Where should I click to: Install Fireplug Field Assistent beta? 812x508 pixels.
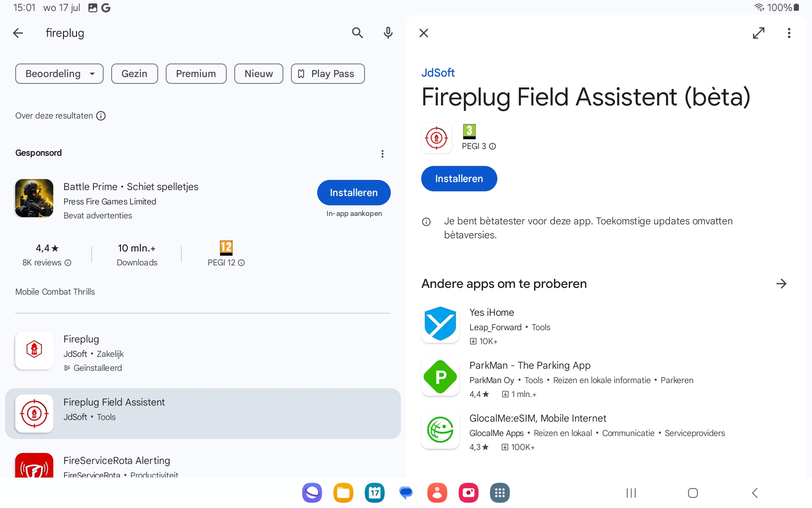tap(459, 179)
